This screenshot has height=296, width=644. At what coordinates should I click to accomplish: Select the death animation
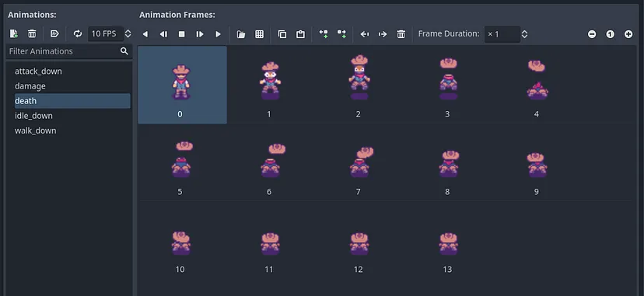[72, 101]
